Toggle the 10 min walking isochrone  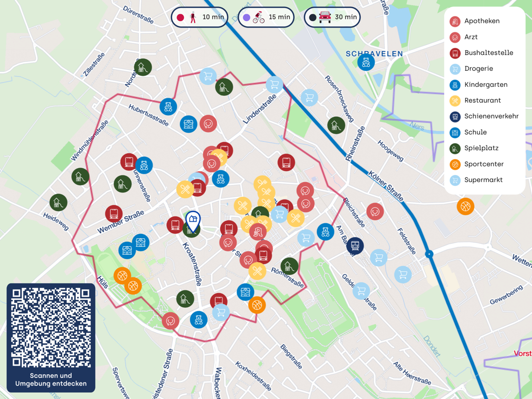[x=200, y=17]
